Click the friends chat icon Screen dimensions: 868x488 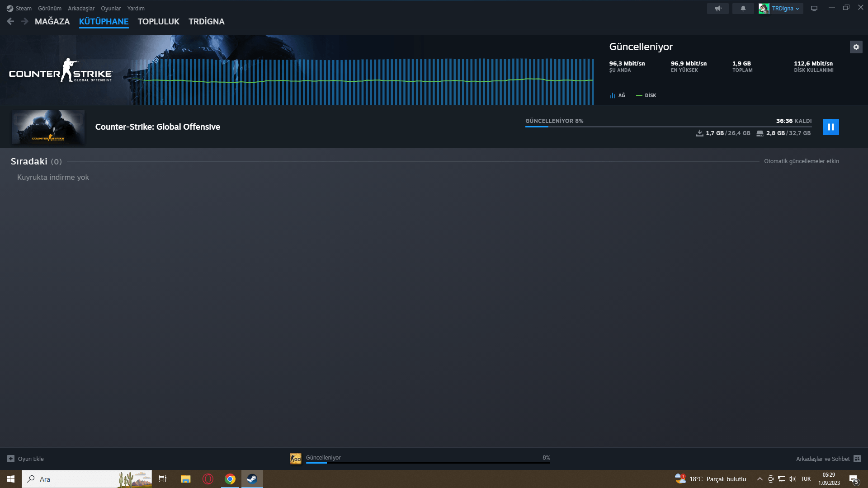[857, 459]
